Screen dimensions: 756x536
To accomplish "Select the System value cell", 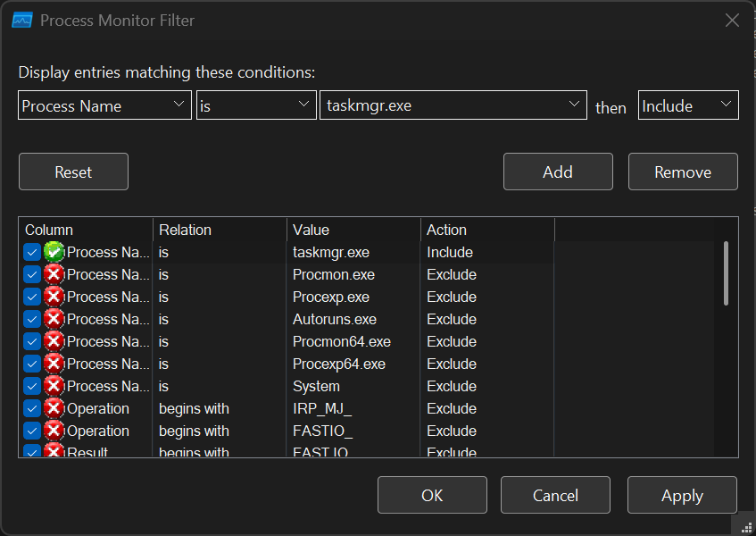I will tap(353, 386).
